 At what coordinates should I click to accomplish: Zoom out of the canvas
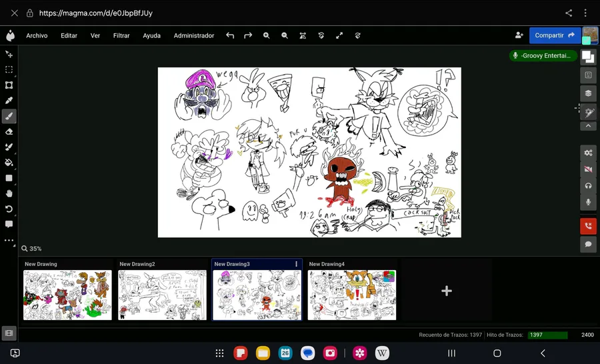pyautogui.click(x=284, y=35)
